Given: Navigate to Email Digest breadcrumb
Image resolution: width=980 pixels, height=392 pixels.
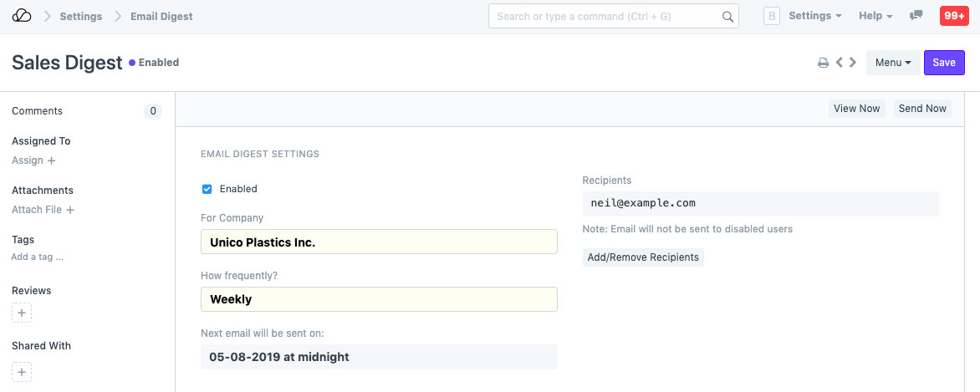Looking at the screenshot, I should 161,16.
